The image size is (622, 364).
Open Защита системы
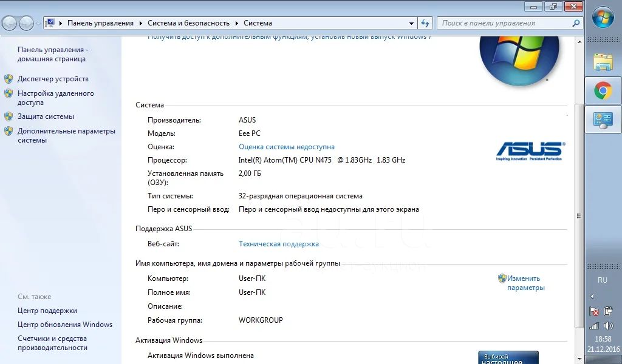pos(46,116)
